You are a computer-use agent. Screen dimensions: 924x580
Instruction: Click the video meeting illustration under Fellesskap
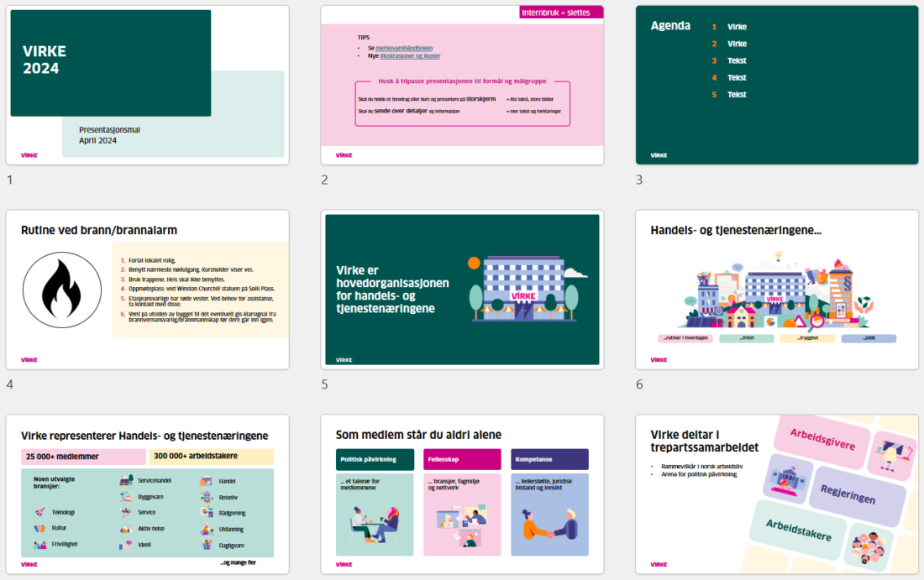(462, 525)
